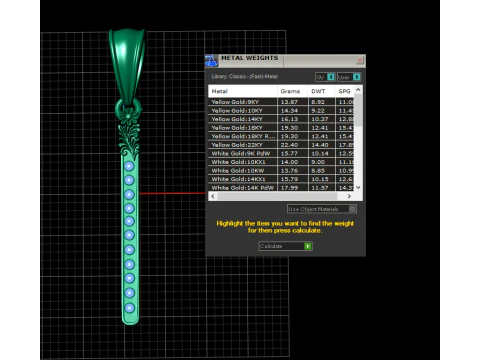480x360 pixels.
Task: Select the White Gold:14KX1 row
Action: [x=281, y=179]
